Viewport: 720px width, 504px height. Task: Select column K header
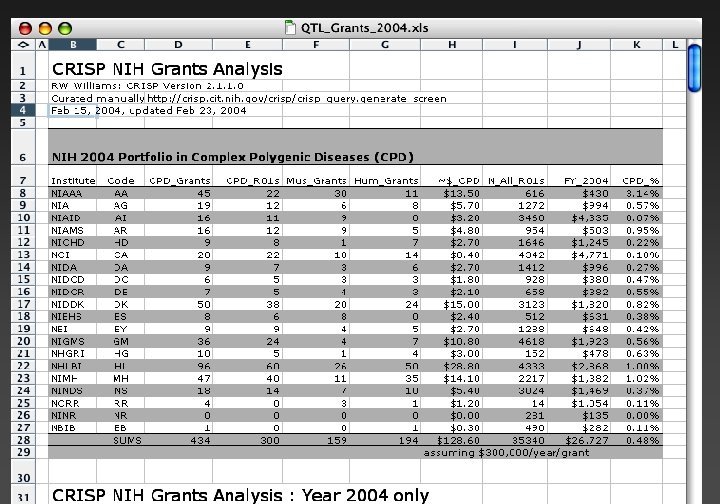point(636,45)
